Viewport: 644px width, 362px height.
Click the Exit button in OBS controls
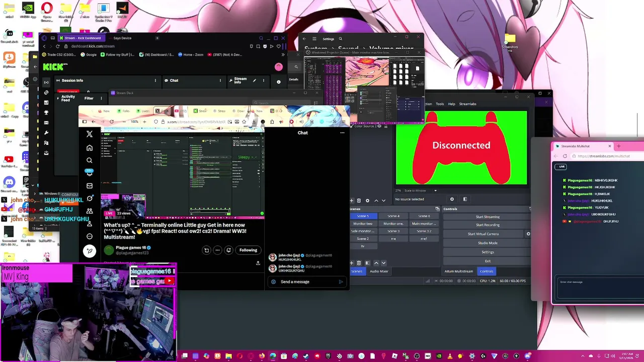(488, 261)
